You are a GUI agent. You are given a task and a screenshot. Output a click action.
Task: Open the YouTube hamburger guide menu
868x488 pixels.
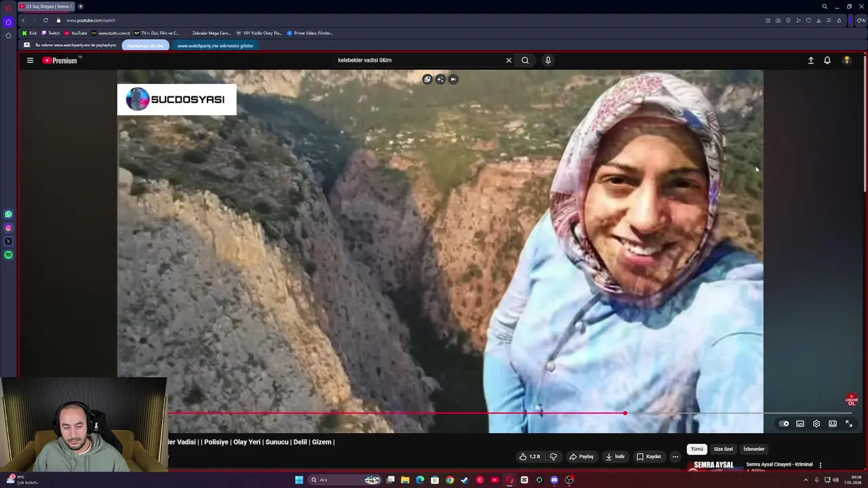[x=30, y=60]
